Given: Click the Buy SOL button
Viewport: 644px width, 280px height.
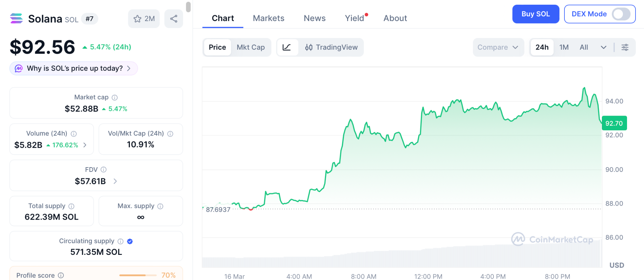Looking at the screenshot, I should coord(536,14).
